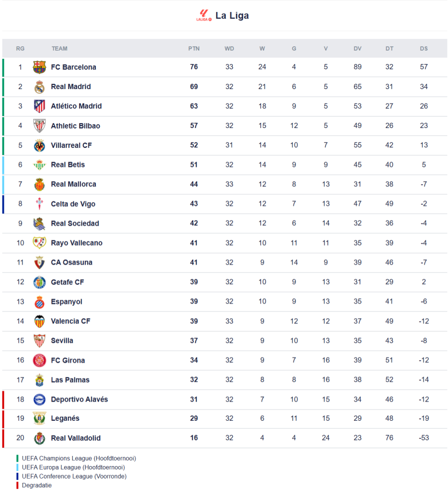Screen dimensions: 448x493
Task: Select the Getafe CF table row
Action: pos(224,282)
